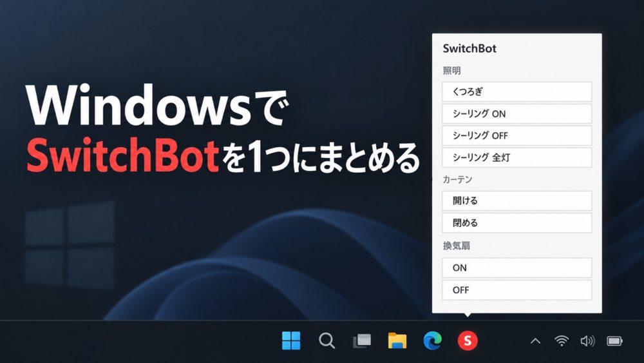Click the speaker volume icon
Image resolution: width=644 pixels, height=363 pixels.
tap(587, 341)
